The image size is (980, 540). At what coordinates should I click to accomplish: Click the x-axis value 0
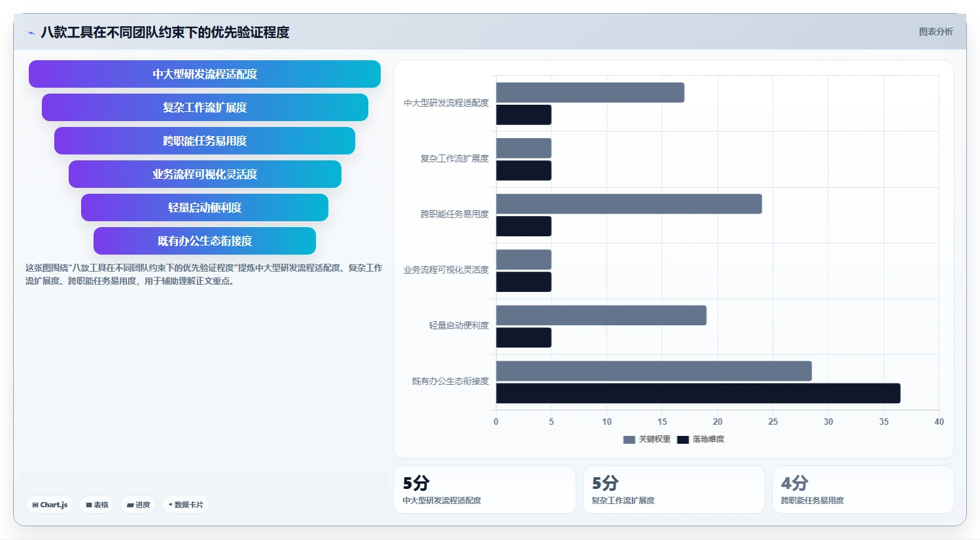click(496, 422)
